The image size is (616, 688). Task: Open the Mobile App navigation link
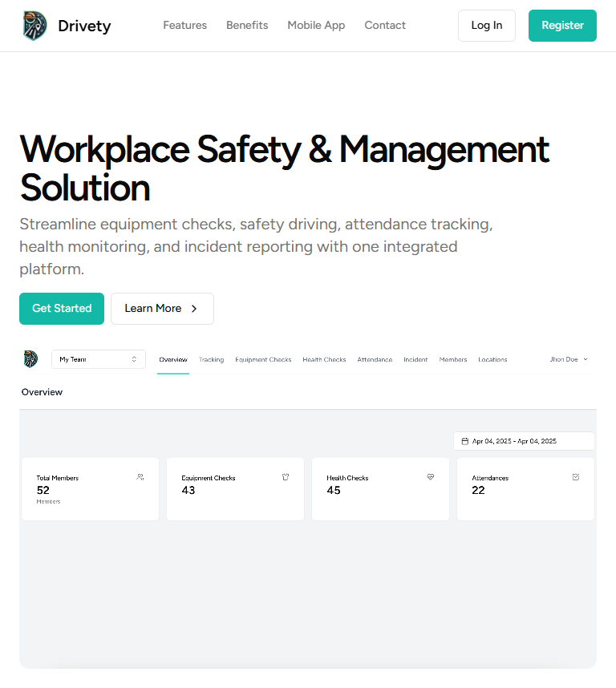316,26
